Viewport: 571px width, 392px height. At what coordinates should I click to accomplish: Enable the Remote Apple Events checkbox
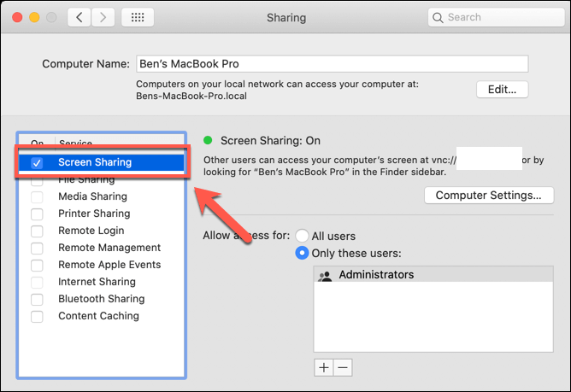click(x=37, y=266)
